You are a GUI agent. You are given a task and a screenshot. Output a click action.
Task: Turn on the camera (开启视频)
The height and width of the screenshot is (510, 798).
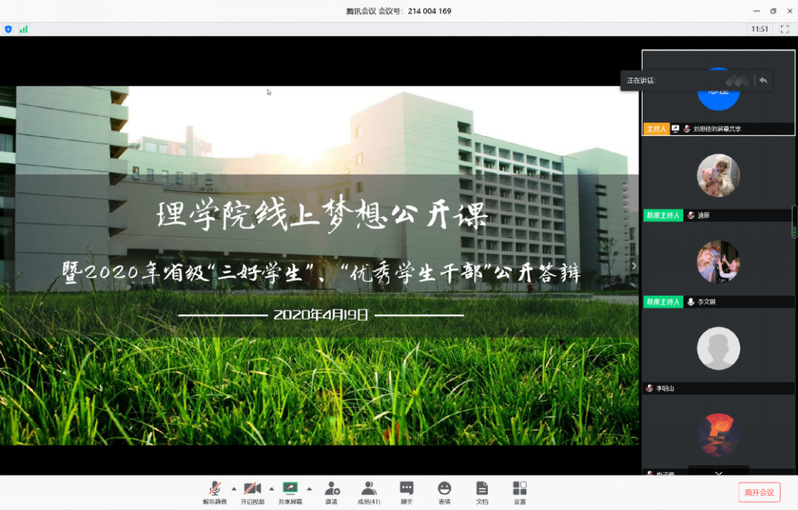tap(252, 491)
